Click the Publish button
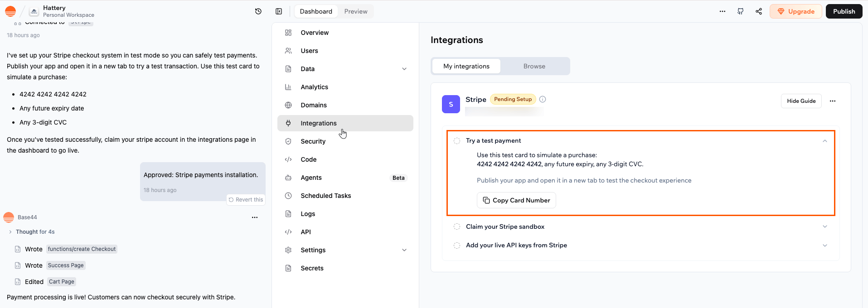868x308 pixels. click(x=844, y=11)
